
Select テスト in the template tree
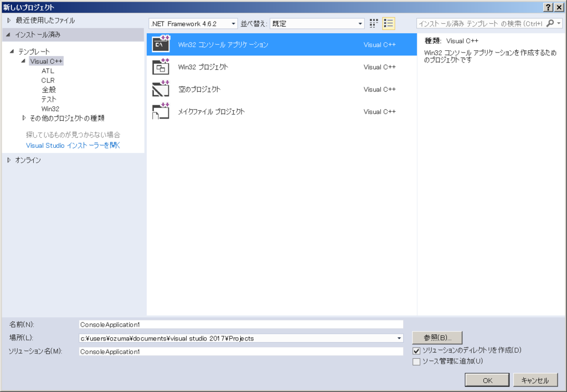pyautogui.click(x=49, y=99)
